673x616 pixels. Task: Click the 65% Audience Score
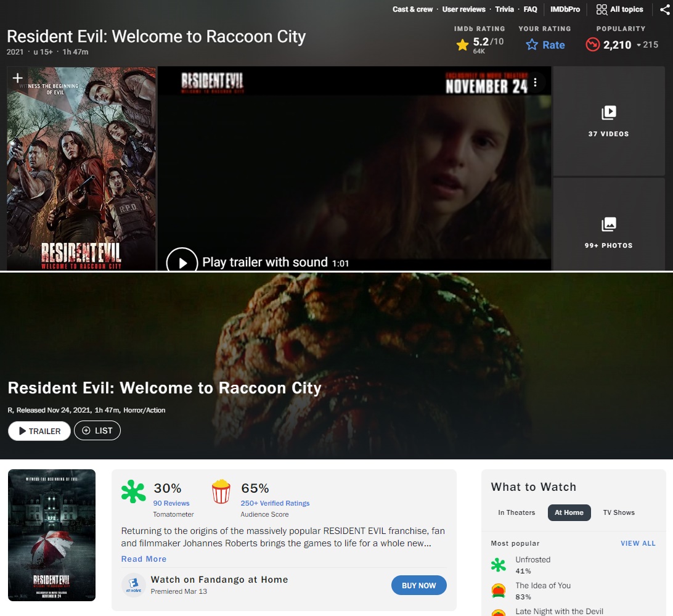point(255,488)
